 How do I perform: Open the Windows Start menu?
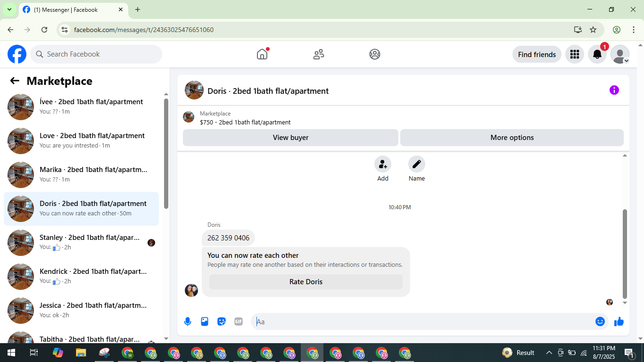[11, 353]
